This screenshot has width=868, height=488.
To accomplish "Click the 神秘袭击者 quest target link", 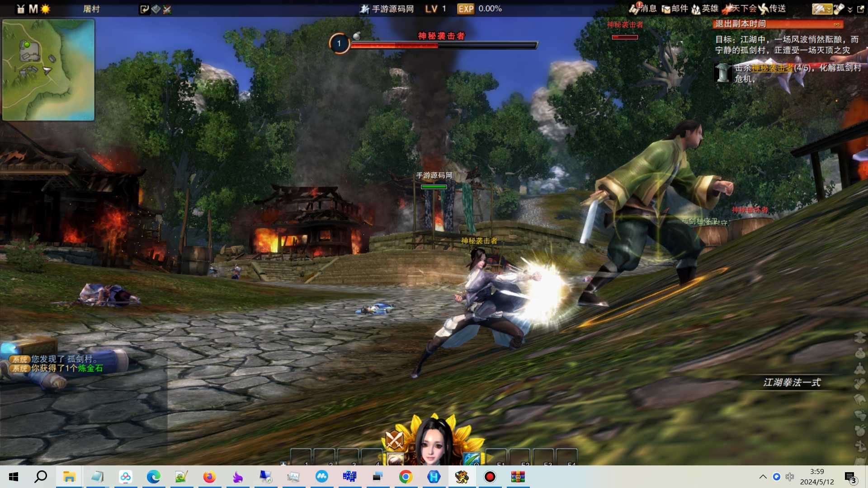I will 773,68.
